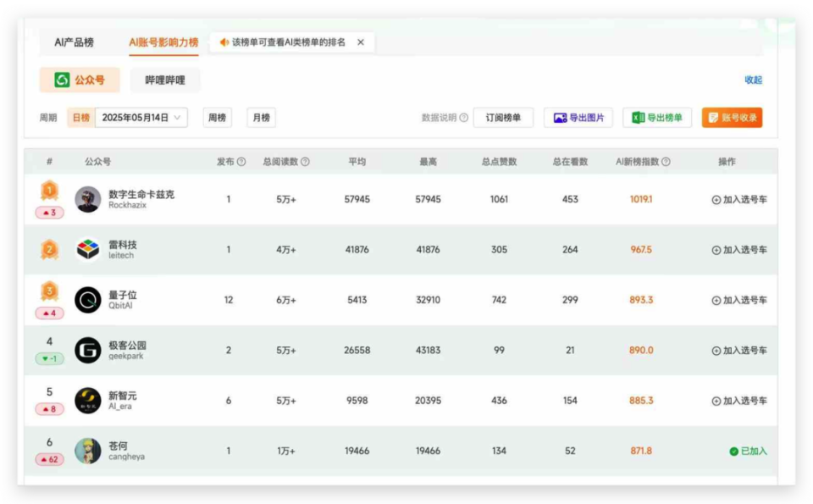Add 数字生命卡兹克 to 选号车
Image resolution: width=813 pixels, height=504 pixels.
tap(738, 200)
